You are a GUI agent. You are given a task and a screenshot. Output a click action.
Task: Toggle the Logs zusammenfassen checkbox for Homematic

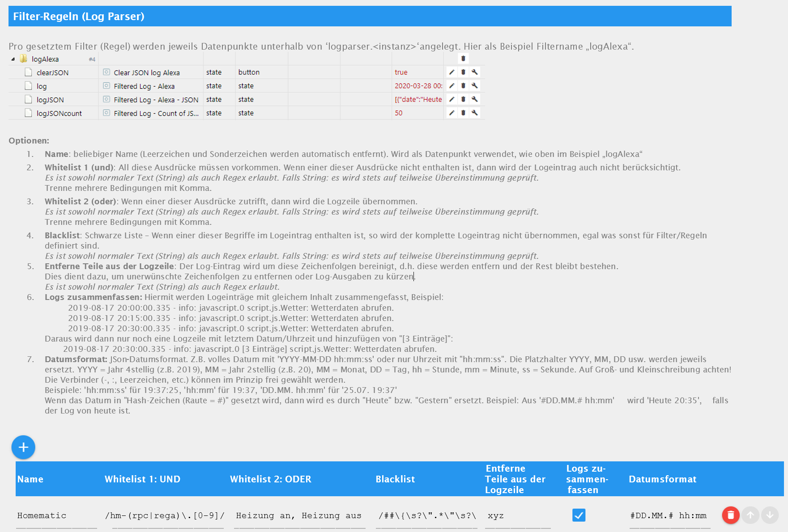point(579,515)
